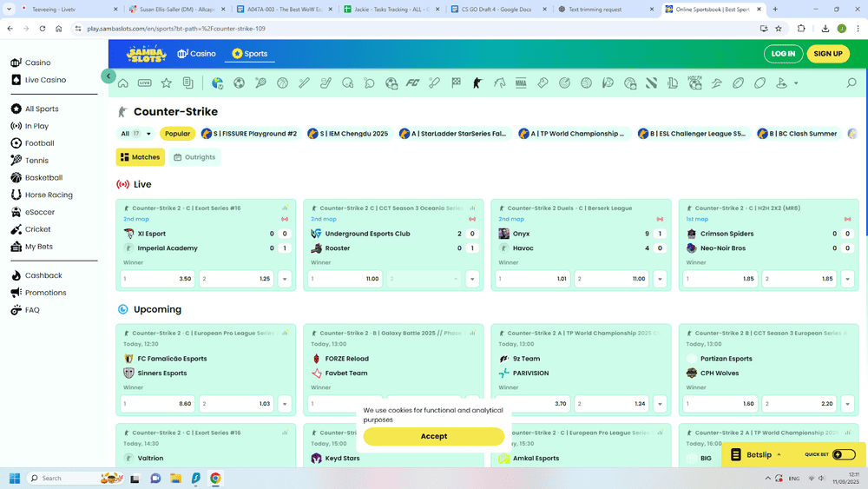Screen dimensions: 868x489
Task: Expand the All 17 tournaments dropdown
Action: pyautogui.click(x=135, y=134)
